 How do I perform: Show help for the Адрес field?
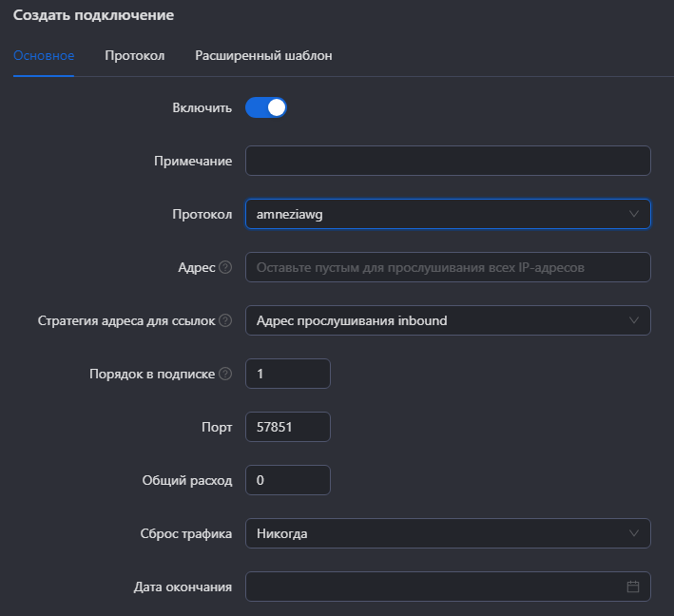225,267
